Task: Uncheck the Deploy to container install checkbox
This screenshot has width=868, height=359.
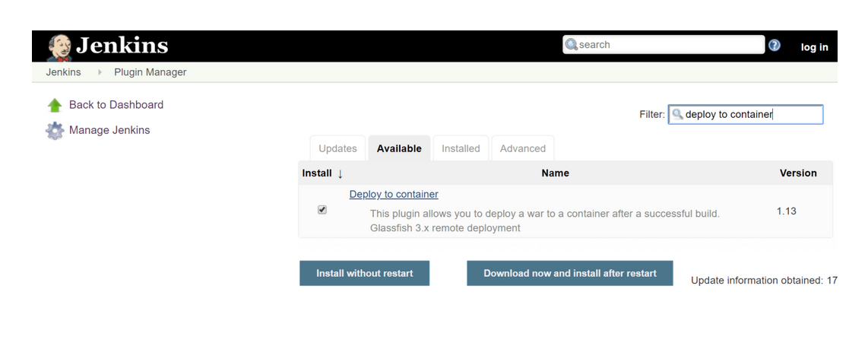Action: [322, 210]
